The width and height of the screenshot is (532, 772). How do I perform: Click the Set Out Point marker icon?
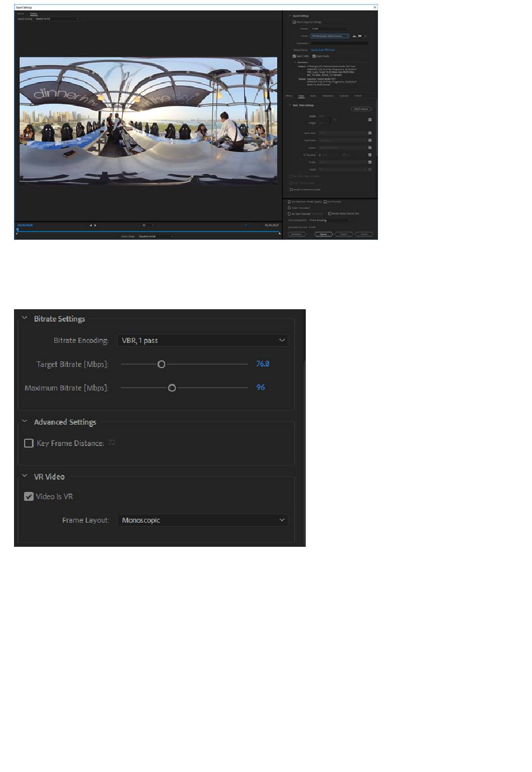(95, 225)
